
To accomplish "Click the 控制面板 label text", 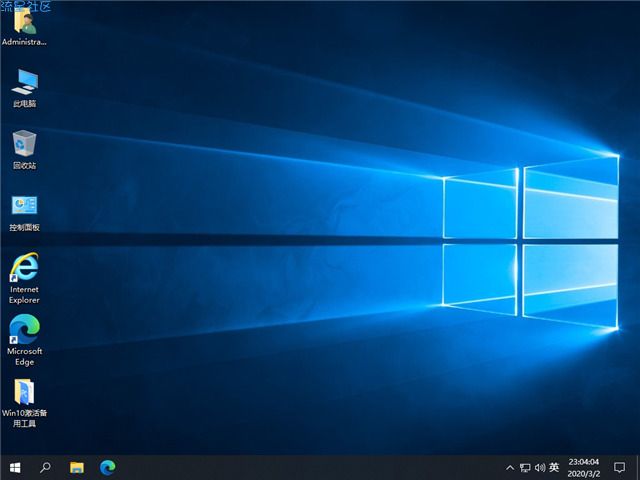I will point(24,227).
